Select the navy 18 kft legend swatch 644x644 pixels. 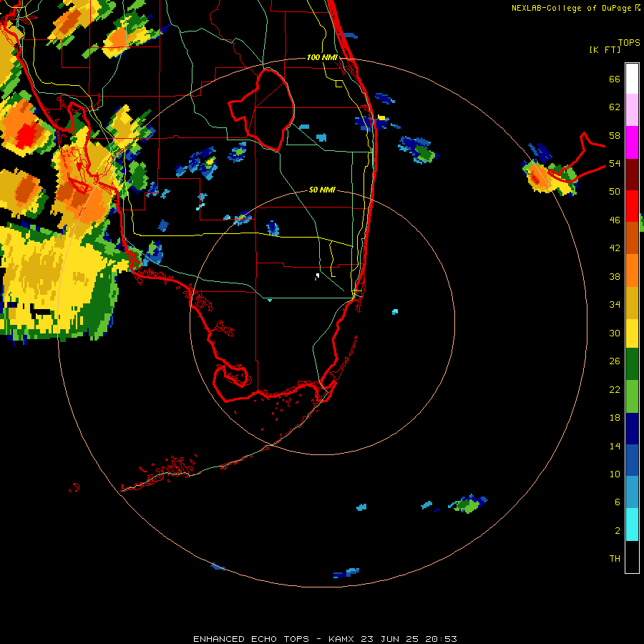point(632,429)
